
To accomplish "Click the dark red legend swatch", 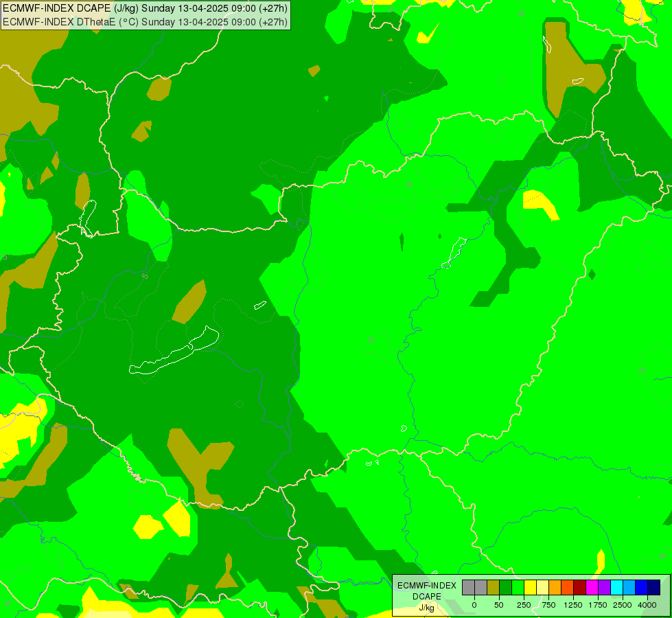I will click(579, 588).
